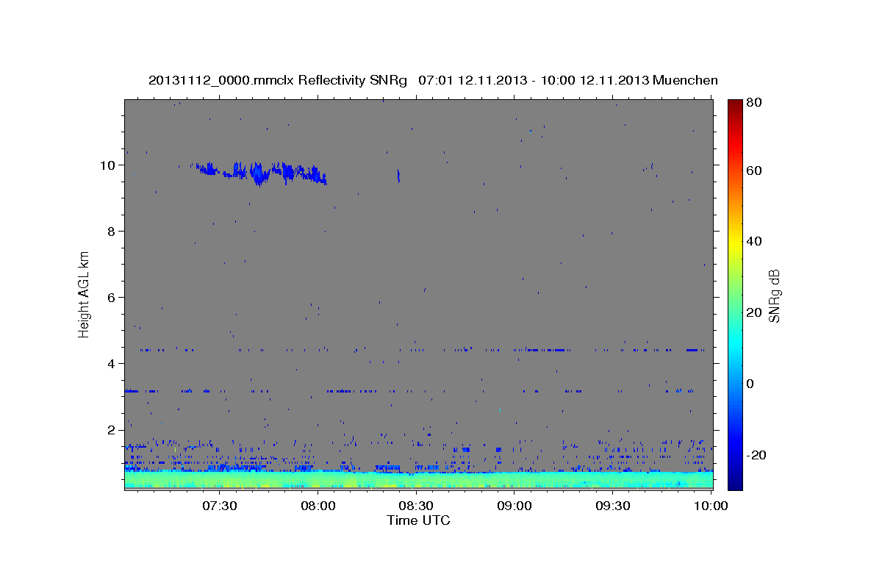The image size is (882, 588).
Task: Click the height tick label 4
Action: (112, 363)
